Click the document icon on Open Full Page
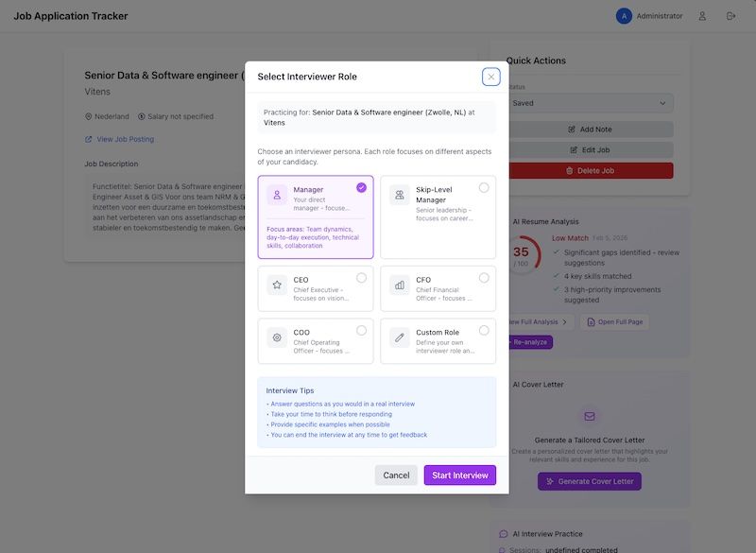Image resolution: width=756 pixels, height=553 pixels. click(x=591, y=322)
